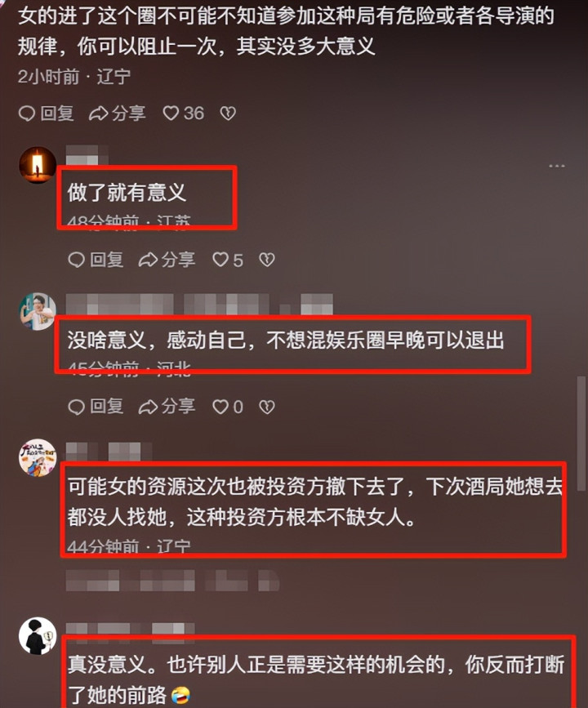Viewport: 588px width, 708px height.
Task: Reply to the '做了就有意义' comment
Action: click(x=96, y=260)
